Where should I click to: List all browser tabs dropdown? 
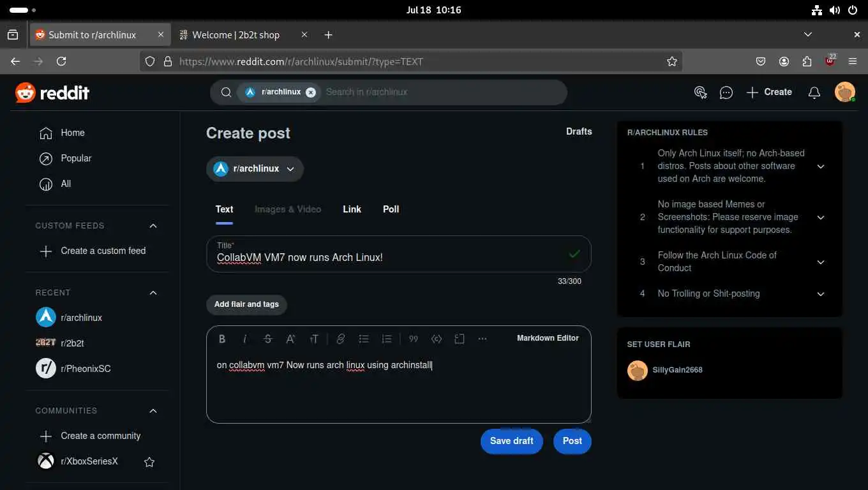pos(808,34)
